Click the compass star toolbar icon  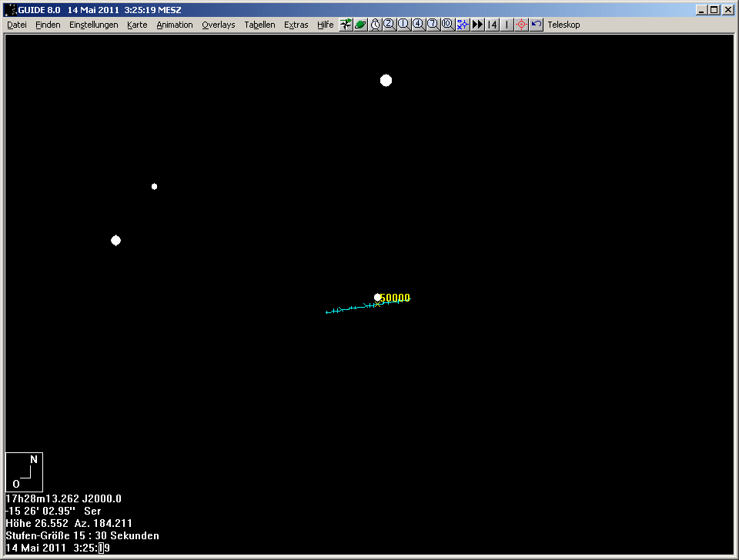[x=346, y=25]
